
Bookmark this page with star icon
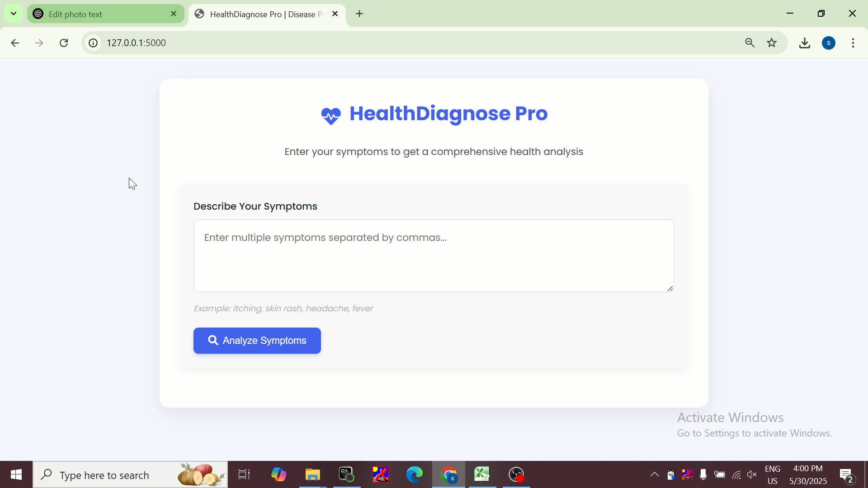coord(772,43)
